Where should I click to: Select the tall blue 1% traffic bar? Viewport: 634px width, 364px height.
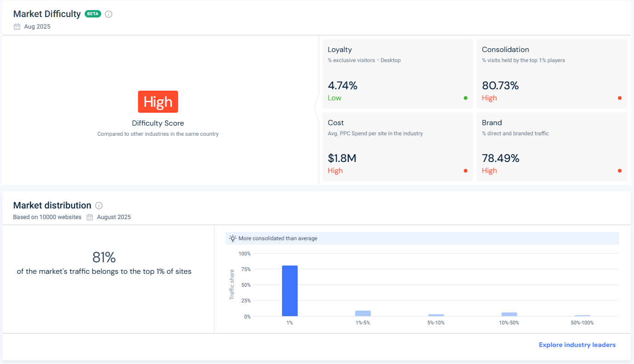click(x=290, y=290)
